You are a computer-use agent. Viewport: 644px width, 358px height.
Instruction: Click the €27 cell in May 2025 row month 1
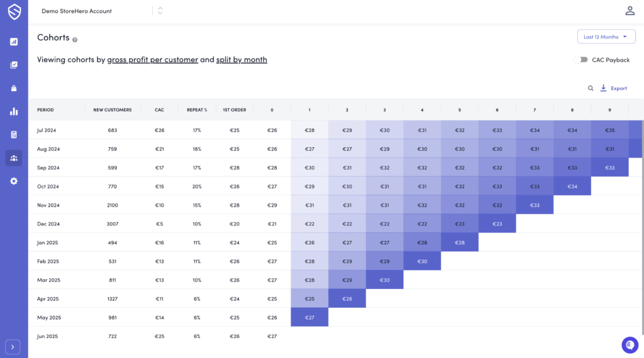pos(309,318)
